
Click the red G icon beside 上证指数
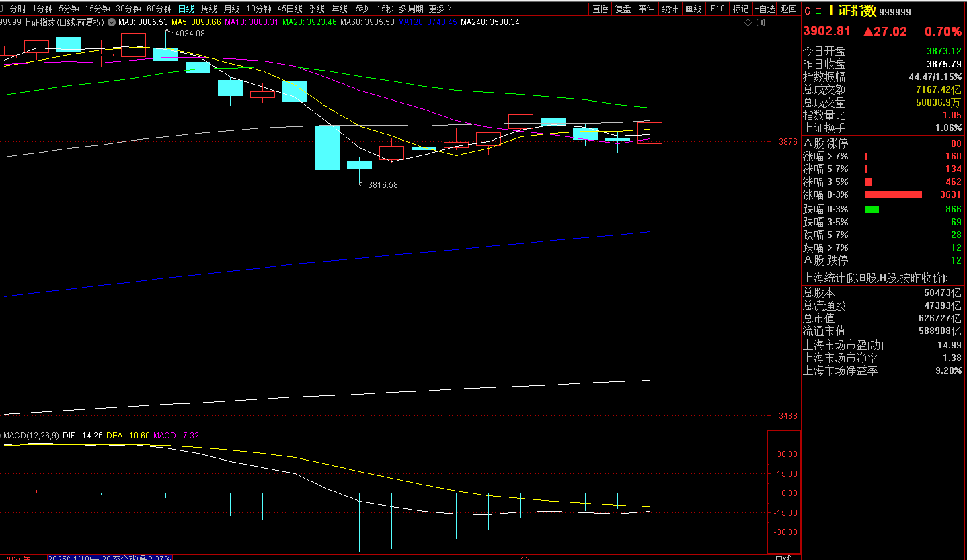click(x=808, y=12)
